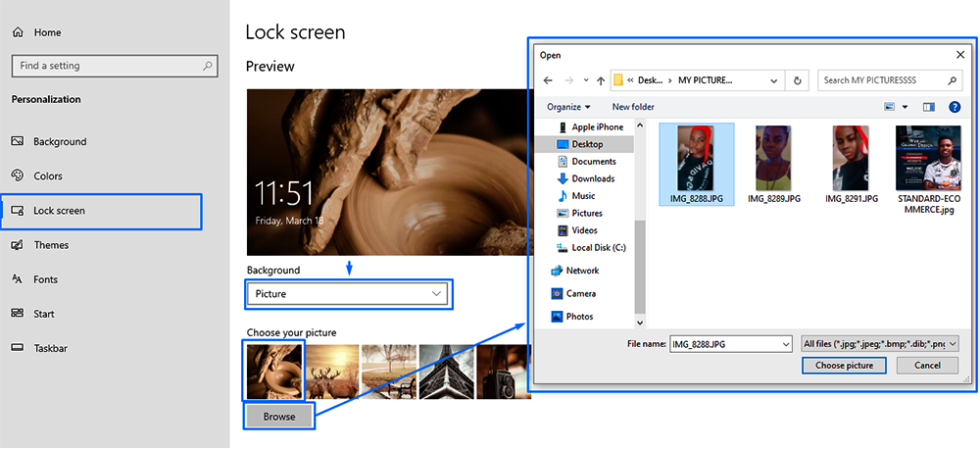980x449 pixels.
Task: Toggle the preview pane icon
Action: pyautogui.click(x=928, y=107)
